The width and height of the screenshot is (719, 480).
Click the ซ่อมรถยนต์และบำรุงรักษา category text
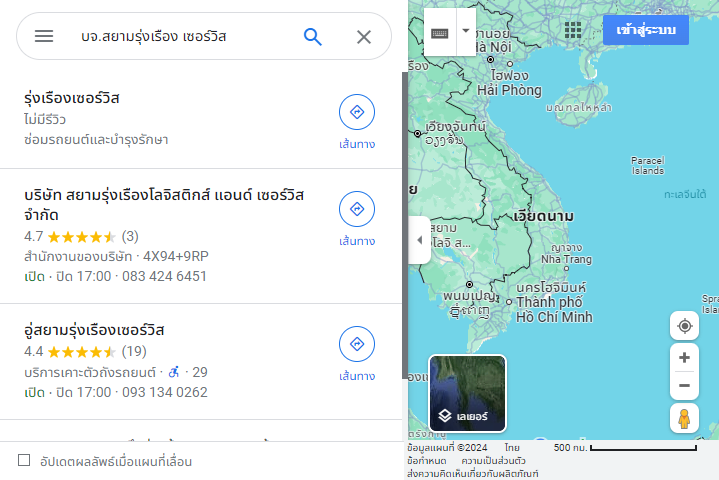tap(96, 139)
